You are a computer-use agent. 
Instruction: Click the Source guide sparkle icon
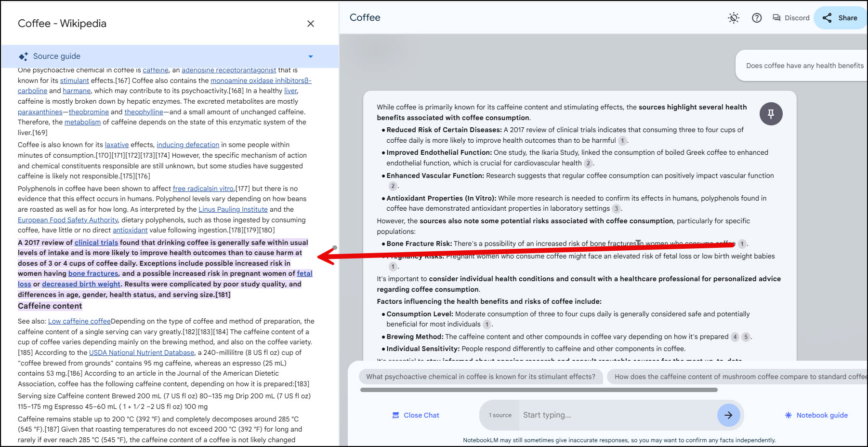tap(23, 56)
